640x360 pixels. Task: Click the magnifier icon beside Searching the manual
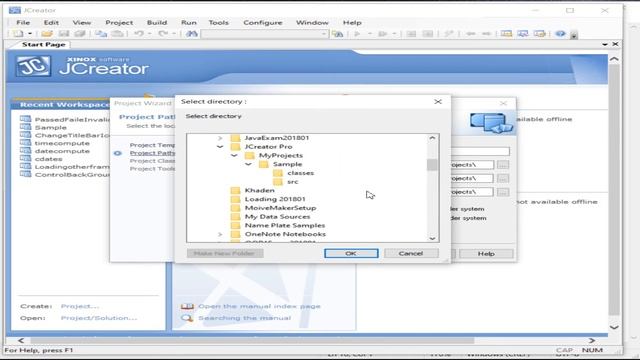[187, 318]
